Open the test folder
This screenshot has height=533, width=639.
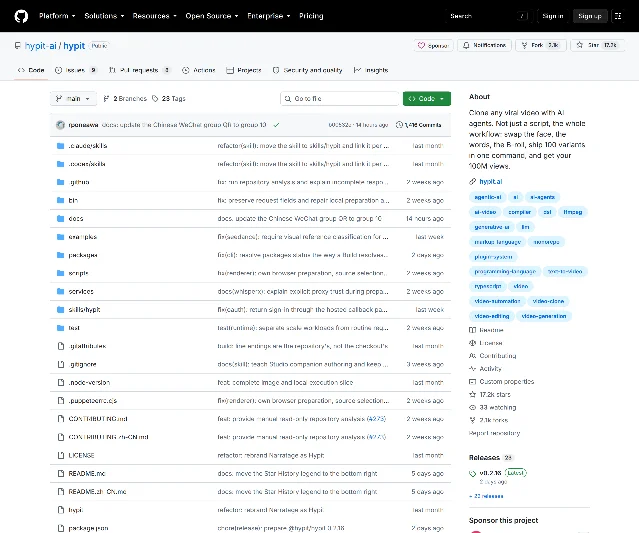(x=74, y=328)
